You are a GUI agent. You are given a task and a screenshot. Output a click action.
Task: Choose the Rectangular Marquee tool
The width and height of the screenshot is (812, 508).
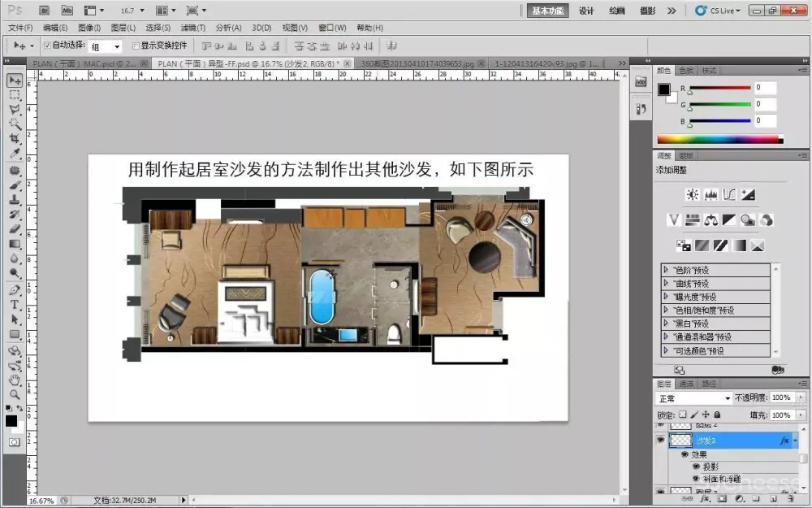(x=15, y=95)
